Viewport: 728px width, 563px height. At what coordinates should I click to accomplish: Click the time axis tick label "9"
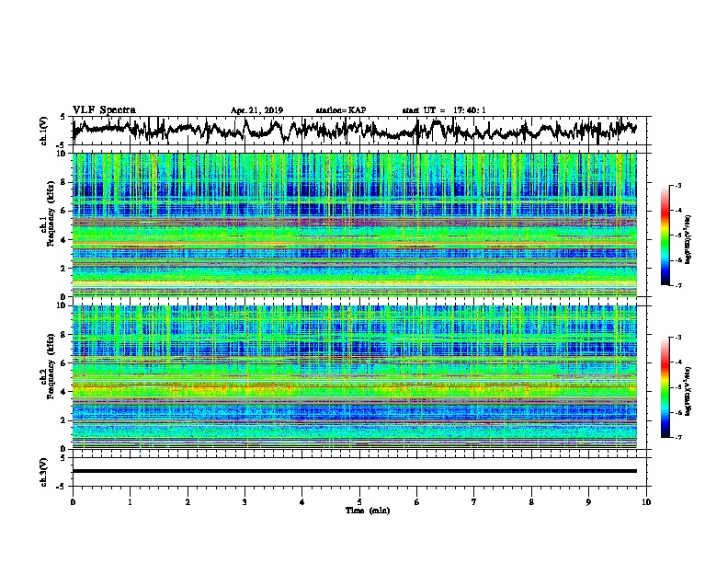tap(588, 502)
